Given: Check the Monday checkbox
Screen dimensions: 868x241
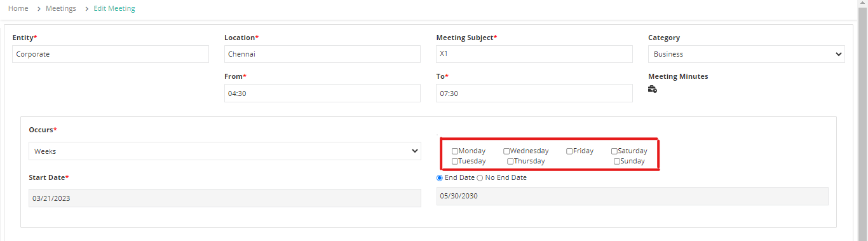Looking at the screenshot, I should (x=455, y=151).
